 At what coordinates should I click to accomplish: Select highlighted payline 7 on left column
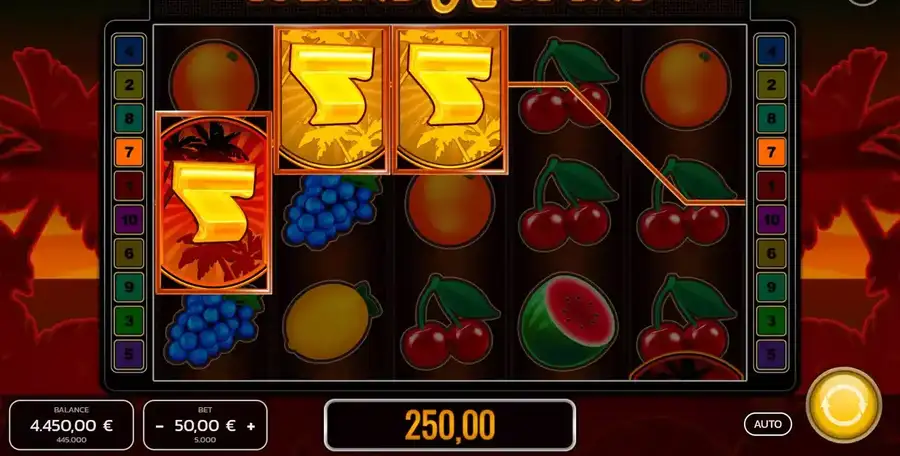pyautogui.click(x=129, y=152)
